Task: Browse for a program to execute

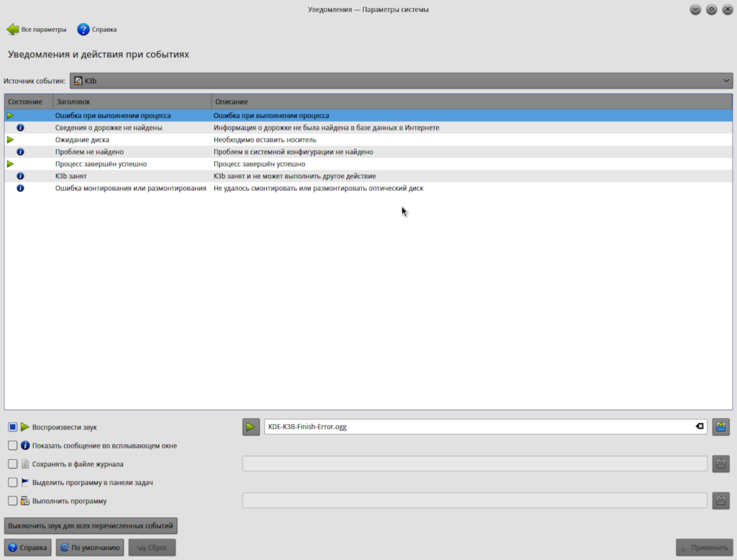Action: [720, 501]
